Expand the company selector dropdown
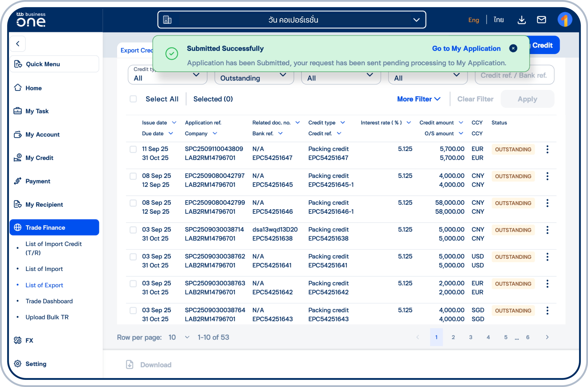 point(416,20)
